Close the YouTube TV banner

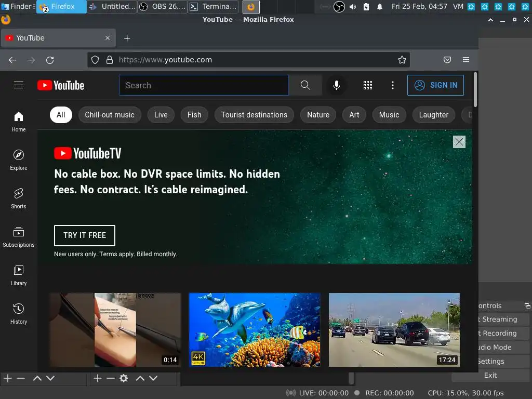click(459, 142)
